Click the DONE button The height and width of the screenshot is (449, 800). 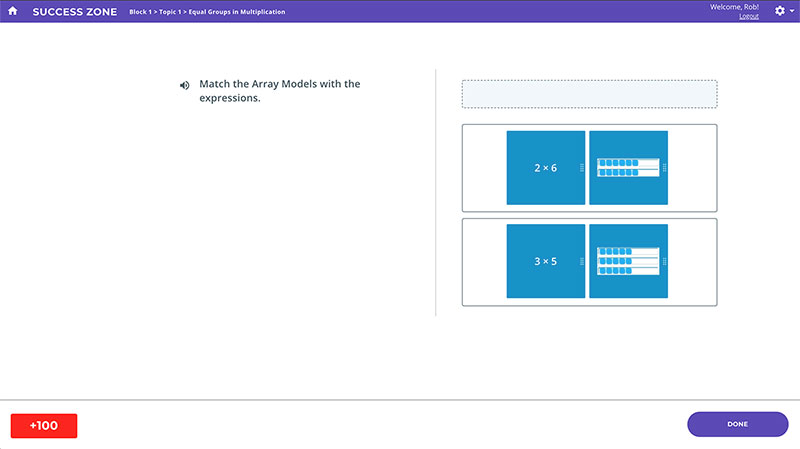coord(738,424)
